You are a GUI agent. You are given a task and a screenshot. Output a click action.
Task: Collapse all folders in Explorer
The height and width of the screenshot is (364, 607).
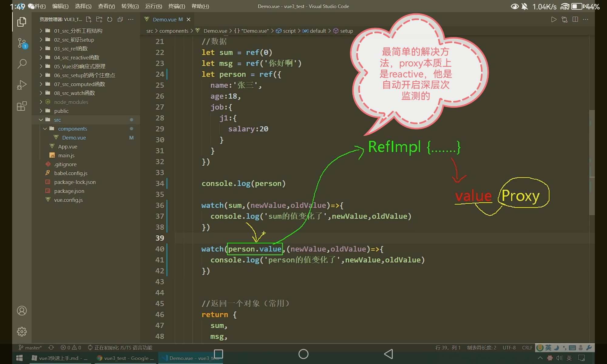[120, 19]
